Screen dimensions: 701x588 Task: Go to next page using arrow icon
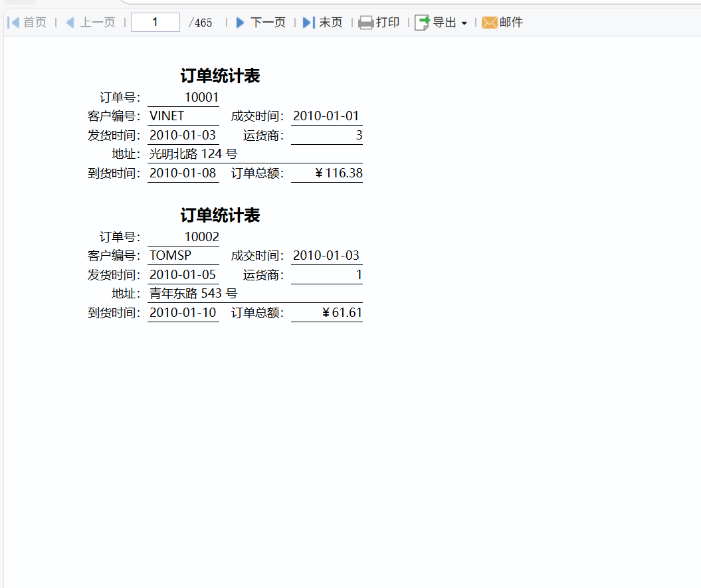[241, 23]
